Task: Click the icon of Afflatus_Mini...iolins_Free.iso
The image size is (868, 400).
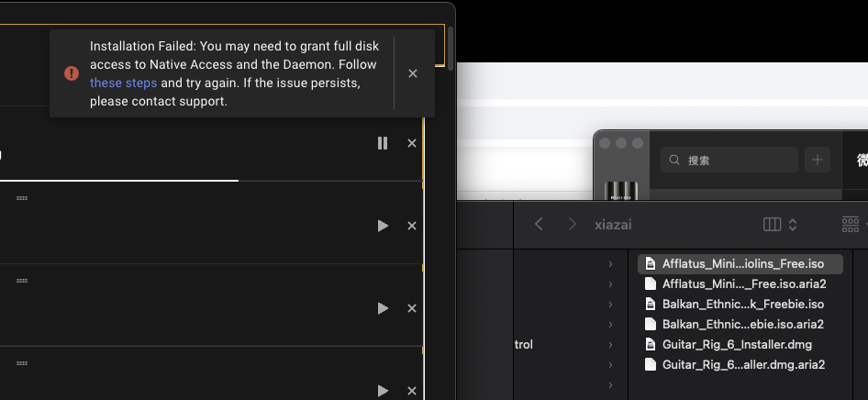Action: tap(651, 264)
